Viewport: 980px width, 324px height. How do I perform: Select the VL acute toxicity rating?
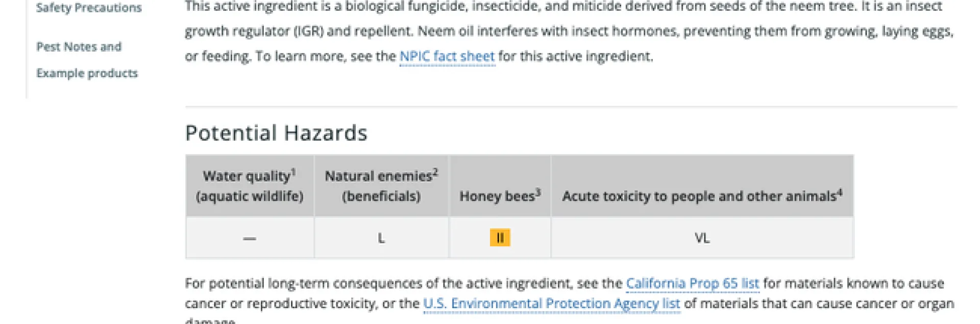(x=702, y=238)
